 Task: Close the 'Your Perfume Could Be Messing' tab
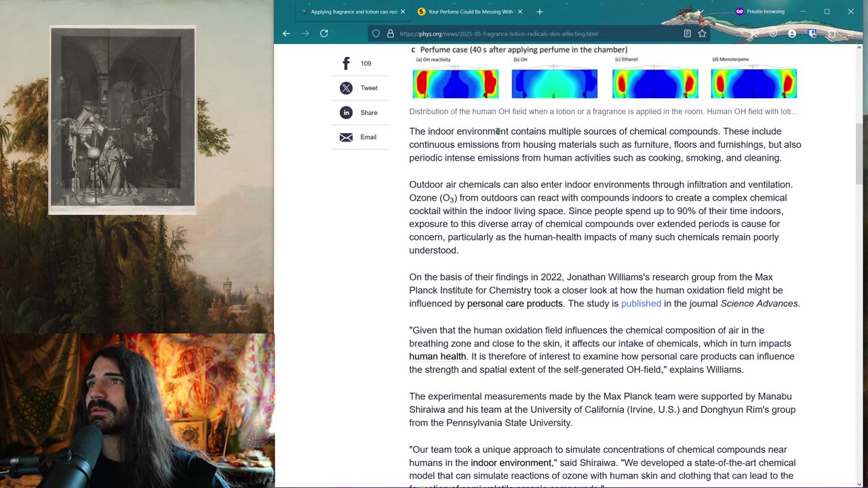[x=519, y=12]
